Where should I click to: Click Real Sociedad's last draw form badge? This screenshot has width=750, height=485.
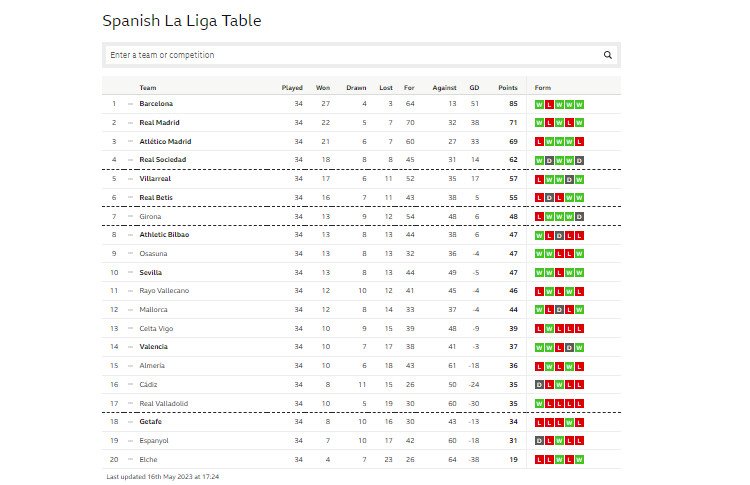click(579, 160)
